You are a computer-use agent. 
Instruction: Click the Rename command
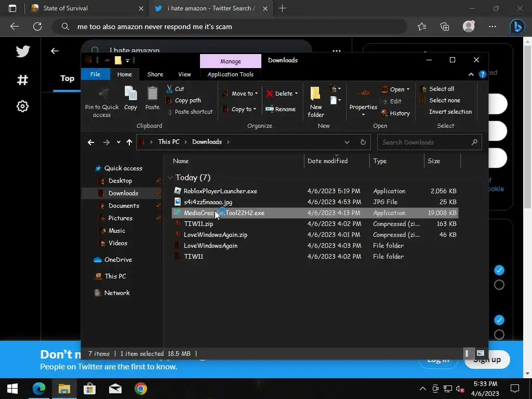click(x=281, y=109)
